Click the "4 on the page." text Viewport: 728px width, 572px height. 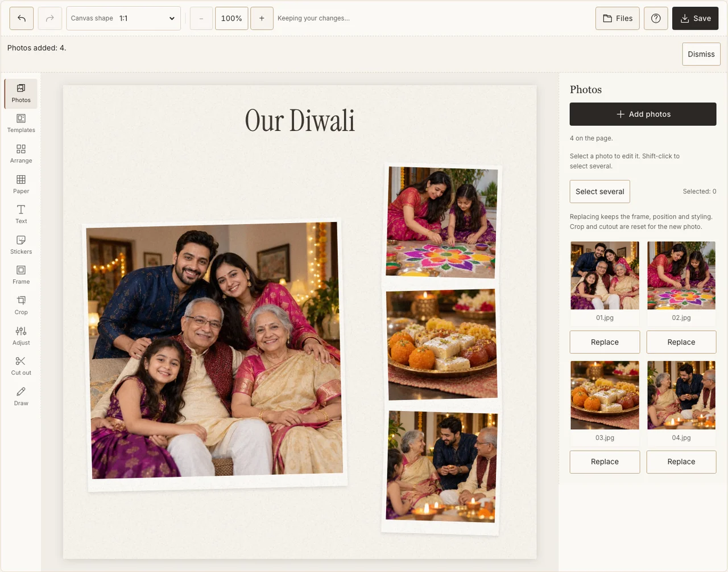click(x=591, y=138)
